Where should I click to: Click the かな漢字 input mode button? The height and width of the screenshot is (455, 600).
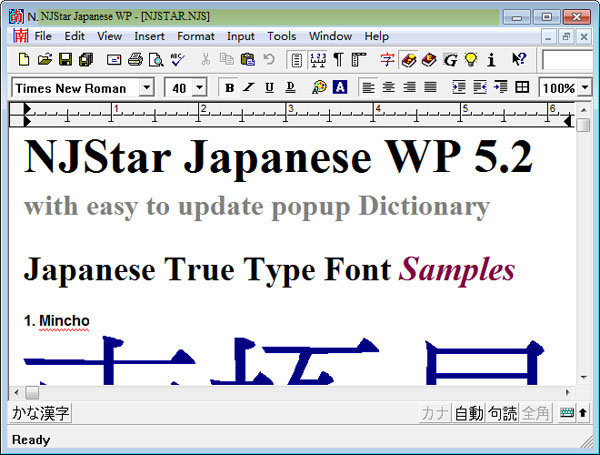40,413
